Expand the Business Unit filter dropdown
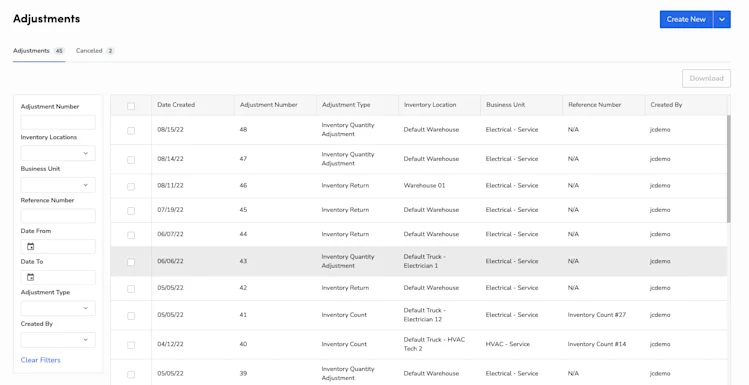This screenshot has height=385, width=749. coord(58,185)
